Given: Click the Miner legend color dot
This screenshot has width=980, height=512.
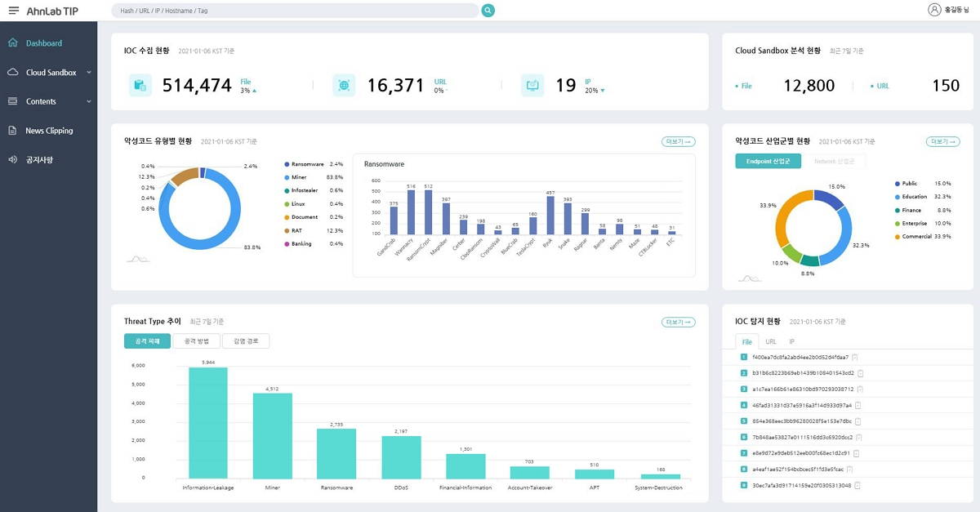Looking at the screenshot, I should (x=287, y=177).
